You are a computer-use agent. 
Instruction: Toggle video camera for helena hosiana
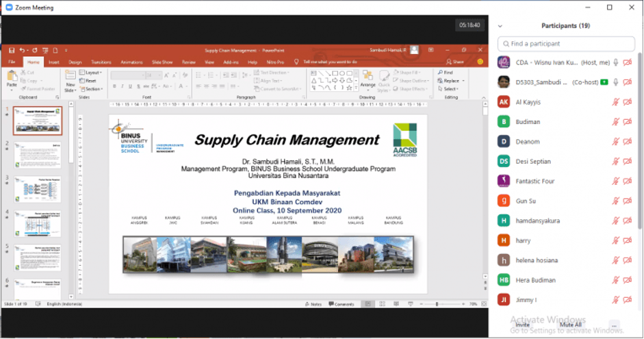627,260
